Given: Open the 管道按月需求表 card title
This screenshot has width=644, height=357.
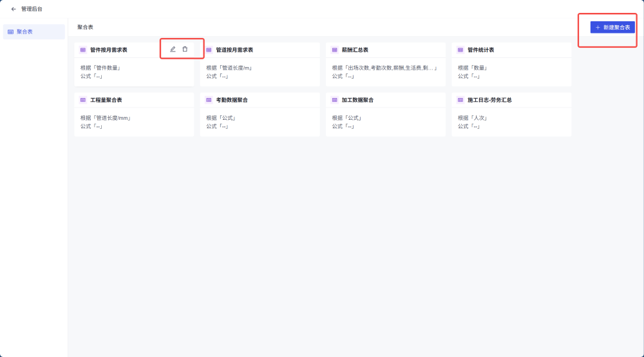Looking at the screenshot, I should (x=234, y=50).
